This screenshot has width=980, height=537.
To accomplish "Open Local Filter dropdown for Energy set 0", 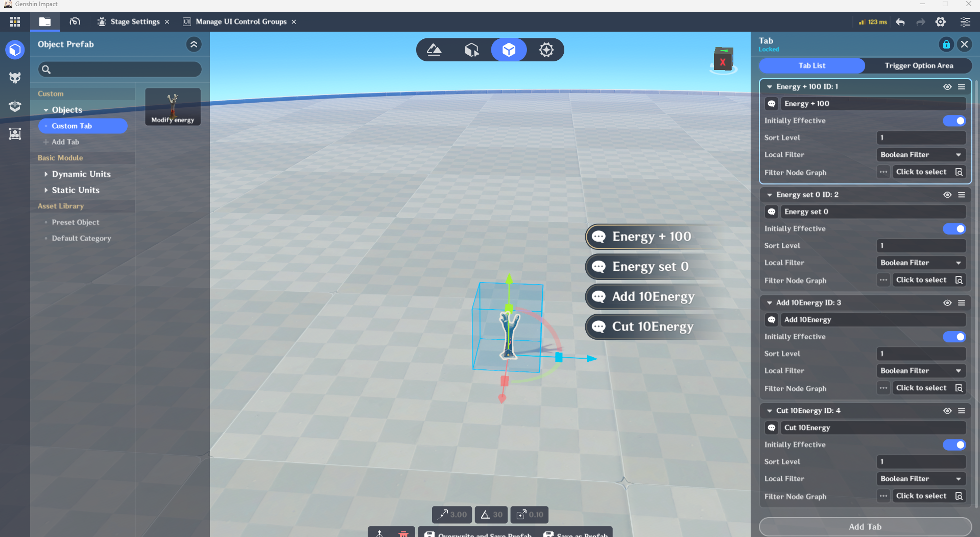I will click(x=921, y=263).
